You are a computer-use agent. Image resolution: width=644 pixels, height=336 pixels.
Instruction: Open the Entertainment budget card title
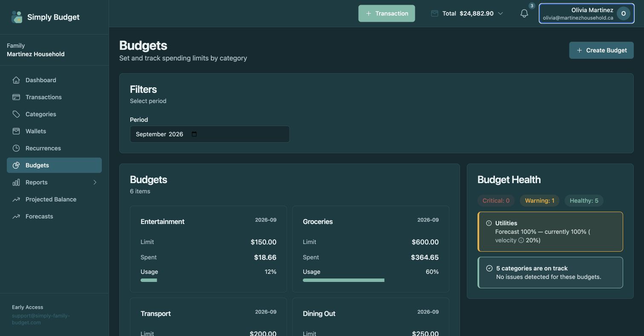pyautogui.click(x=163, y=221)
